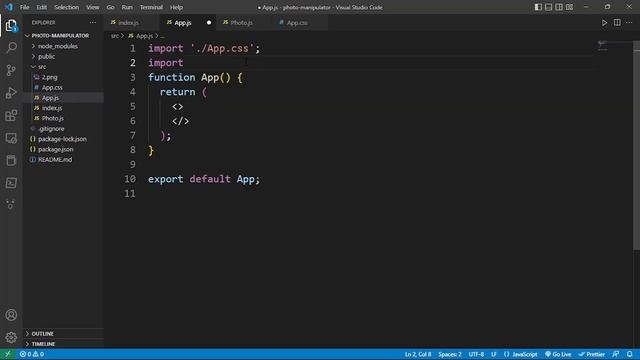Viewport: 640px width, 360px height.
Task: Toggle Secondary Side Bar layout icon
Action: (x=559, y=7)
